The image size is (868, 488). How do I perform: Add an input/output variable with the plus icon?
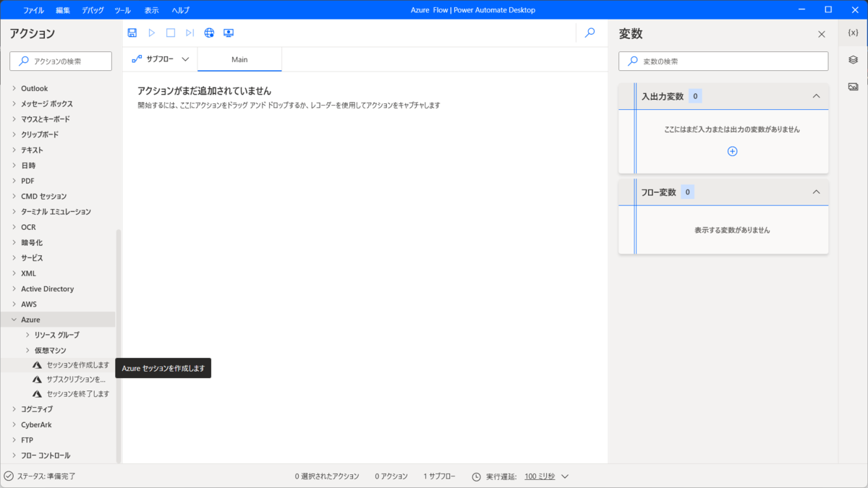[732, 151]
